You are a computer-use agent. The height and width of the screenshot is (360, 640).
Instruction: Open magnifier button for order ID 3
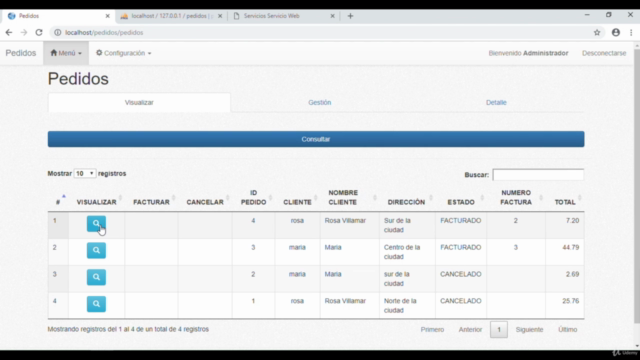coord(96,250)
